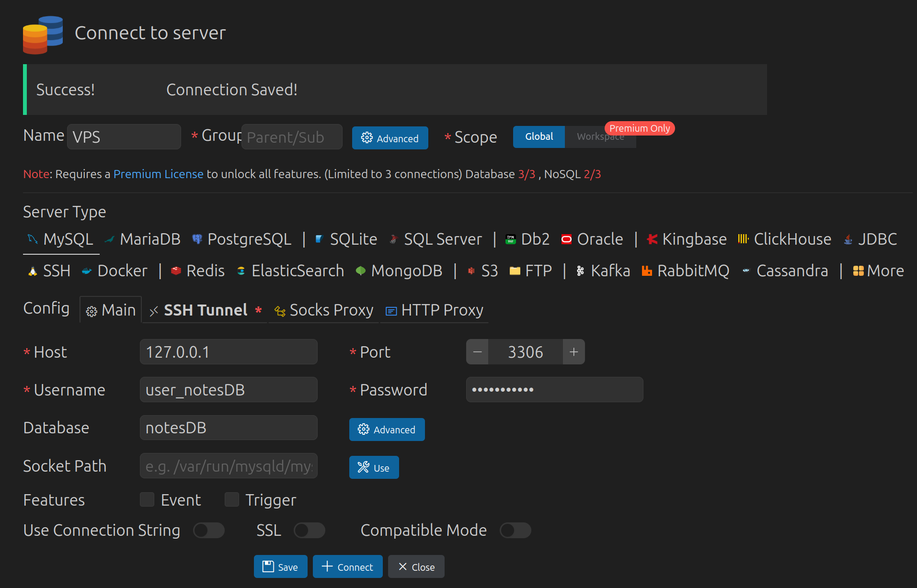
Task: Select JDBC server type
Action: point(870,239)
